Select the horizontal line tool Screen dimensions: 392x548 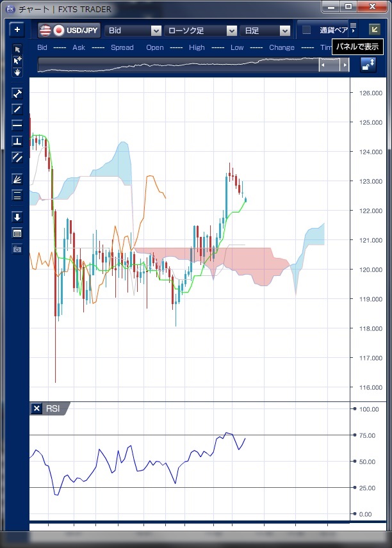[x=17, y=125]
